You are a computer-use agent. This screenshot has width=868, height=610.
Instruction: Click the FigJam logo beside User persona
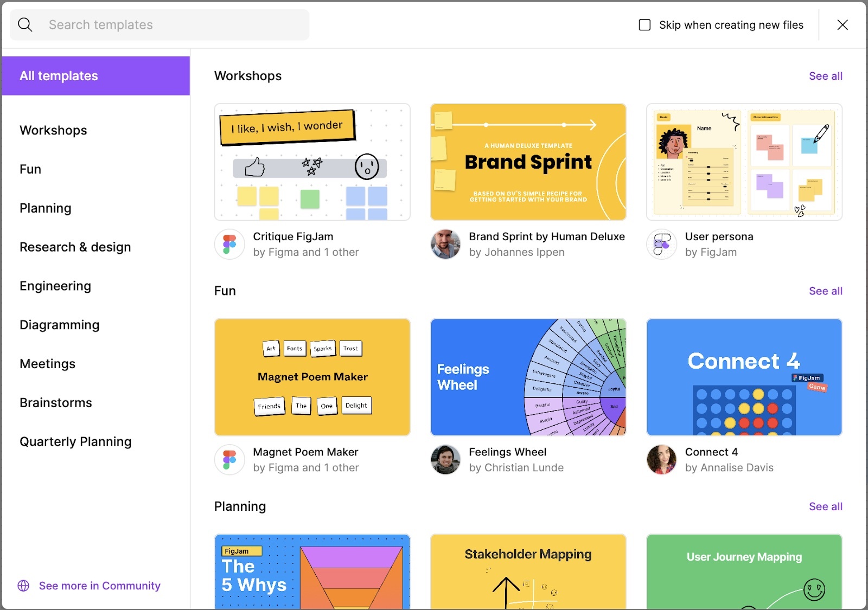point(662,244)
